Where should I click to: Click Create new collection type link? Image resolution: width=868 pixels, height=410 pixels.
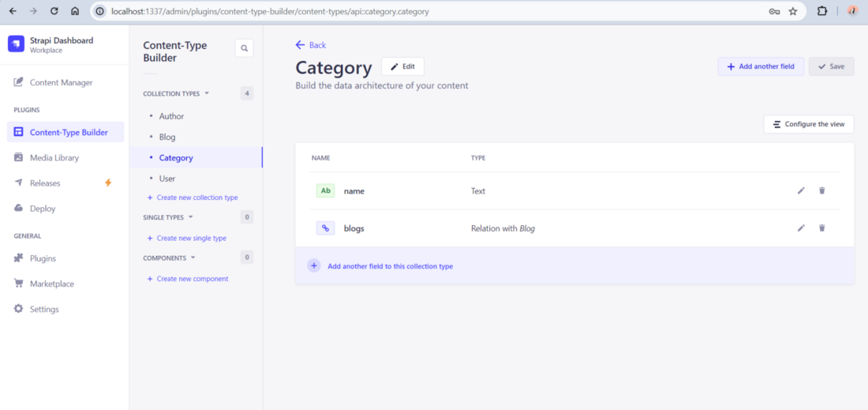pyautogui.click(x=196, y=197)
